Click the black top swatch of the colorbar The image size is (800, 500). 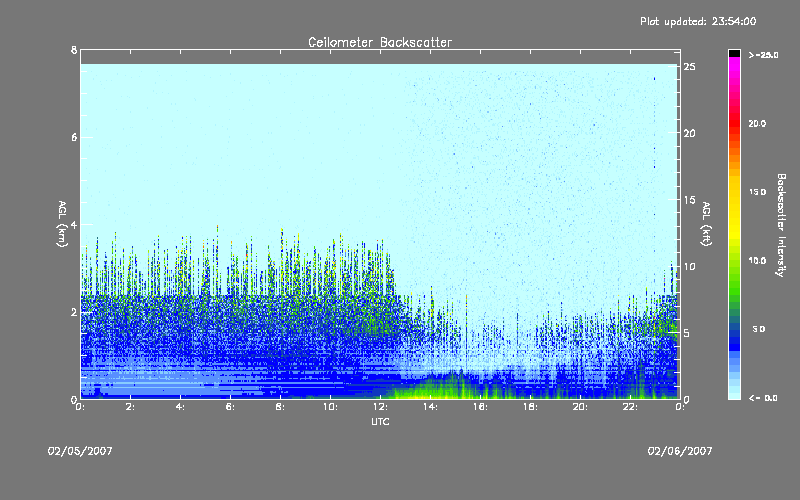tap(734, 53)
